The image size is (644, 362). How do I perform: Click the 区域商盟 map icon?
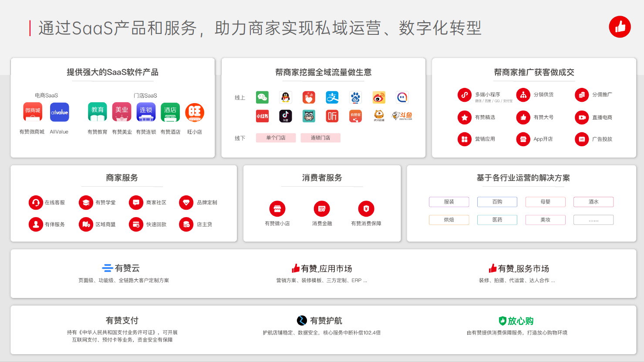click(x=86, y=225)
